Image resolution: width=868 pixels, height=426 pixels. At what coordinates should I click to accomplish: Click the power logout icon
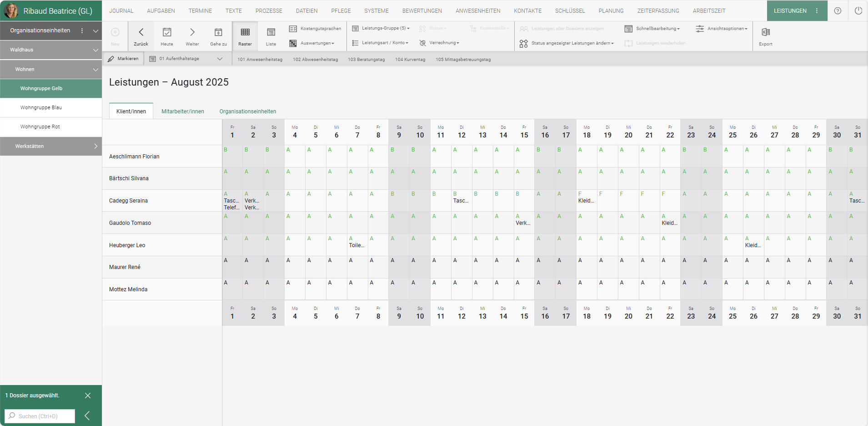[x=858, y=11]
